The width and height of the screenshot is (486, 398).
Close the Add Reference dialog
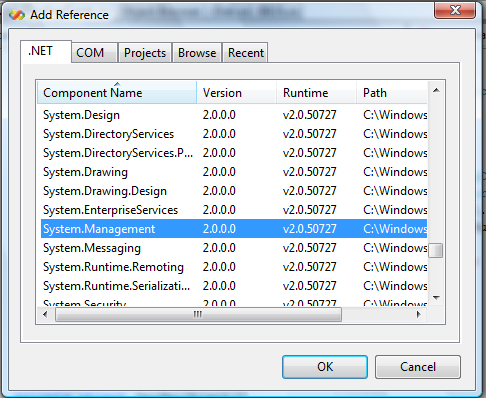coord(455,10)
